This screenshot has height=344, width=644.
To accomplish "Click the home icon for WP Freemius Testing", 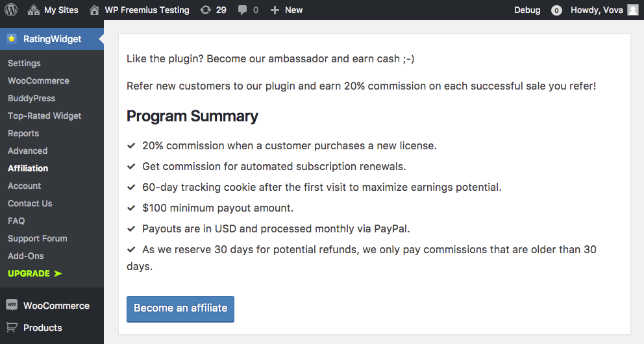I will (95, 10).
